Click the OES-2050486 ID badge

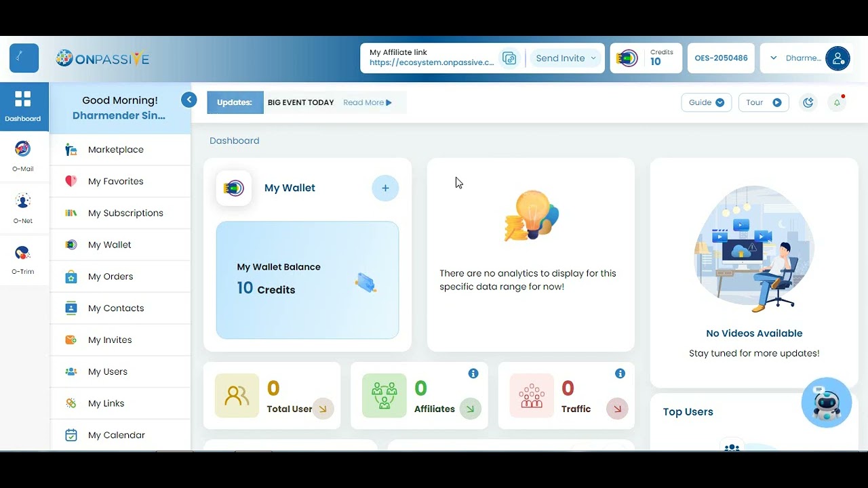(x=721, y=58)
